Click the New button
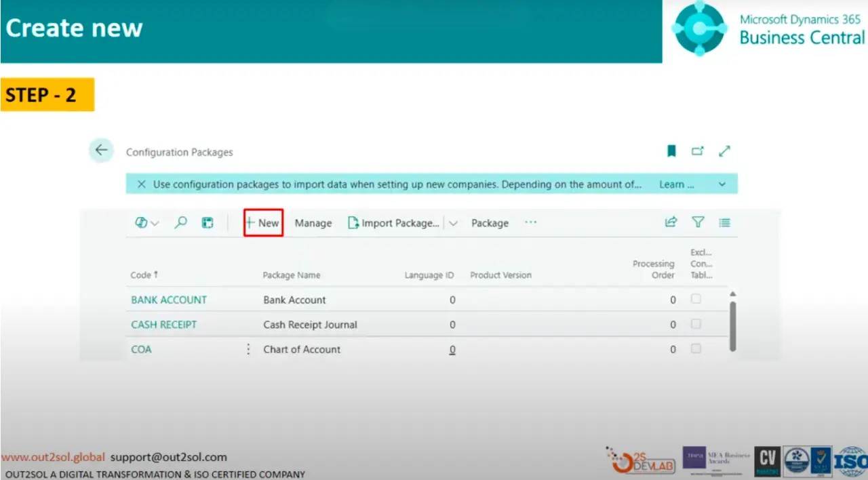The image size is (868, 480). (x=263, y=223)
